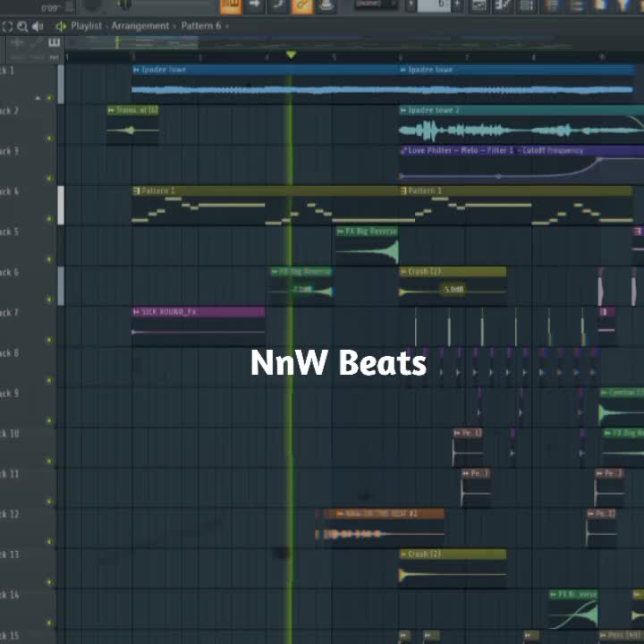This screenshot has height=644, width=644.
Task: Toggle the typing keyboard to piano button
Action: click(231, 6)
